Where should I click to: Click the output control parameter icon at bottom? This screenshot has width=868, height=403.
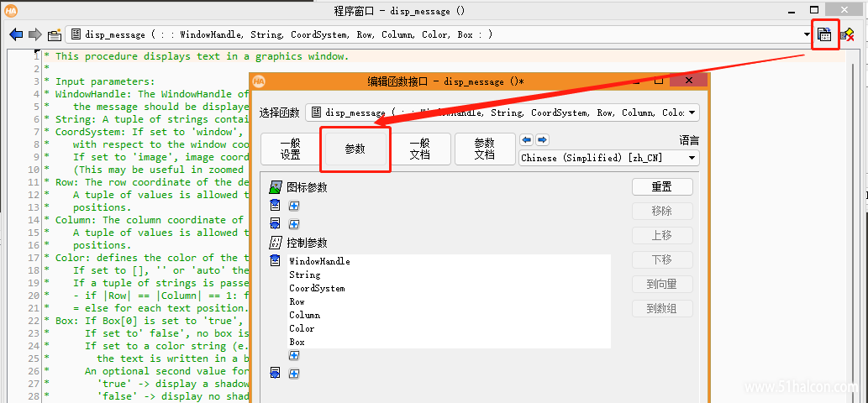[x=275, y=374]
